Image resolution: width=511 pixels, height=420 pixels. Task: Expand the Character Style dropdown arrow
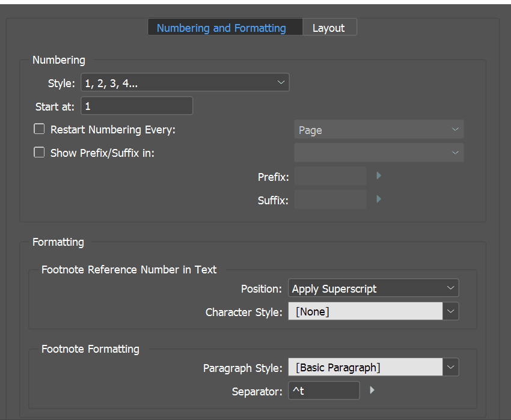[451, 311]
